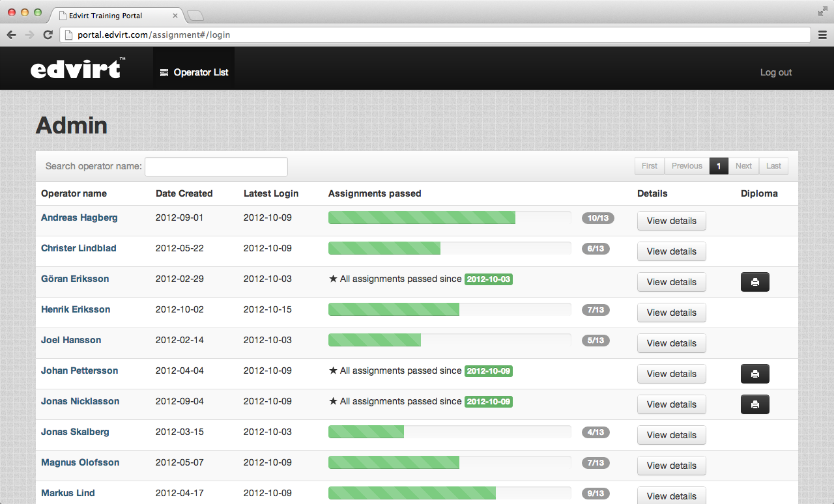View details for Andreas Hagberg
The width and height of the screenshot is (834, 504).
coord(672,221)
